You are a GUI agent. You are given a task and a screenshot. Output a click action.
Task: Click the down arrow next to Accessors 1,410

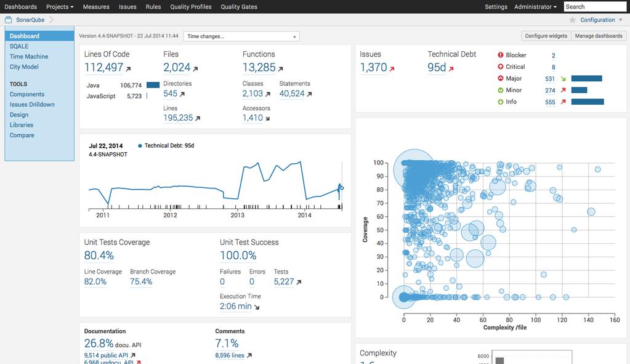pyautogui.click(x=268, y=118)
